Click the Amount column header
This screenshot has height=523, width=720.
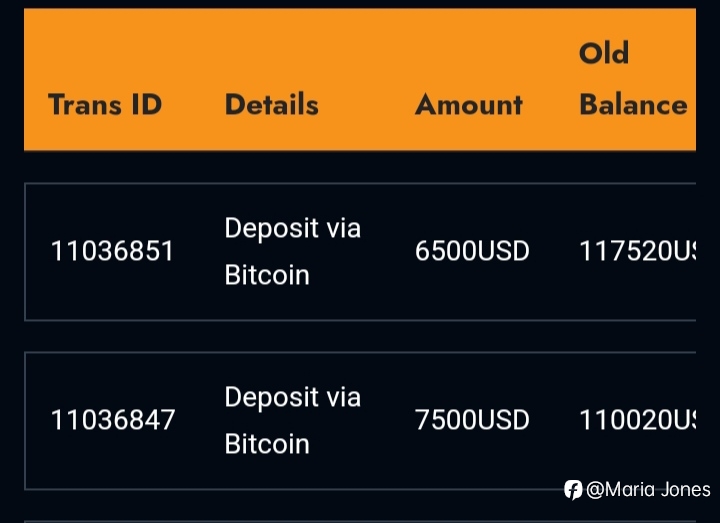469,104
